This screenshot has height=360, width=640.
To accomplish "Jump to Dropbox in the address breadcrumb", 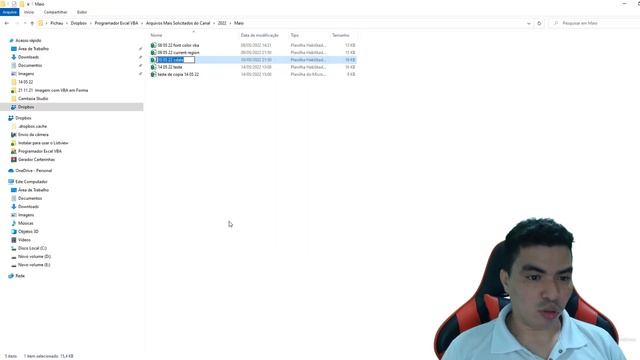I will click(x=79, y=23).
